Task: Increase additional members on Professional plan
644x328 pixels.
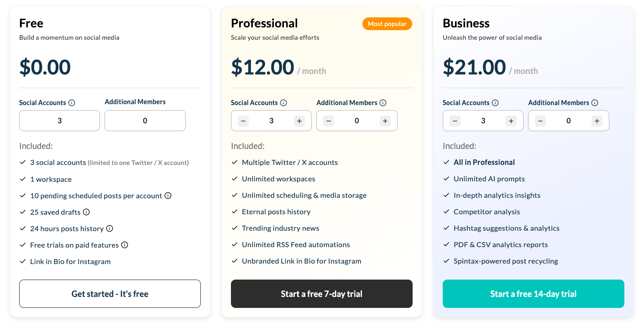Action: click(385, 121)
